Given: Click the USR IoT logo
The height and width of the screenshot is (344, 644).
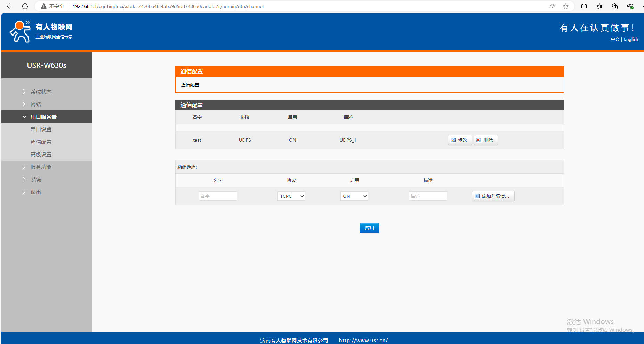Looking at the screenshot, I should click(41, 31).
